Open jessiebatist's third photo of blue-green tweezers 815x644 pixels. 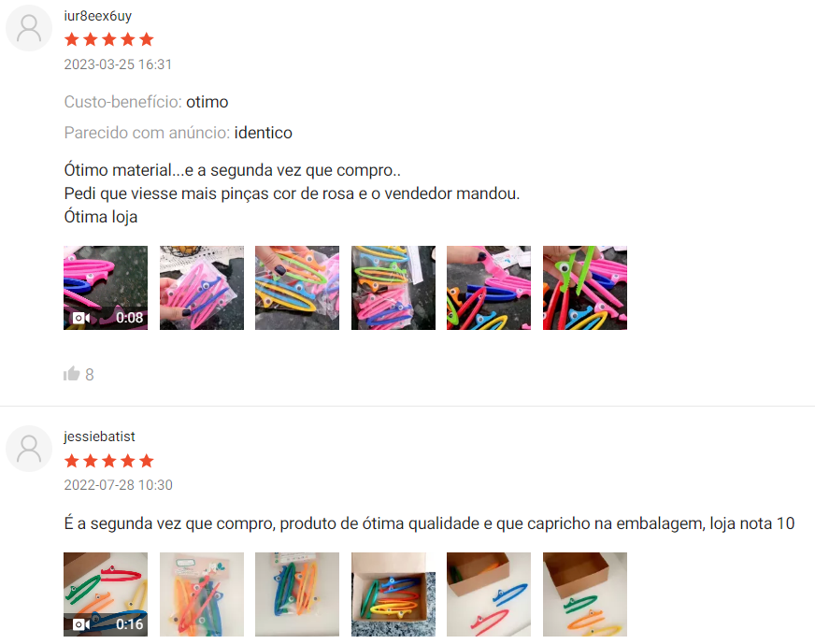pyautogui.click(x=297, y=594)
